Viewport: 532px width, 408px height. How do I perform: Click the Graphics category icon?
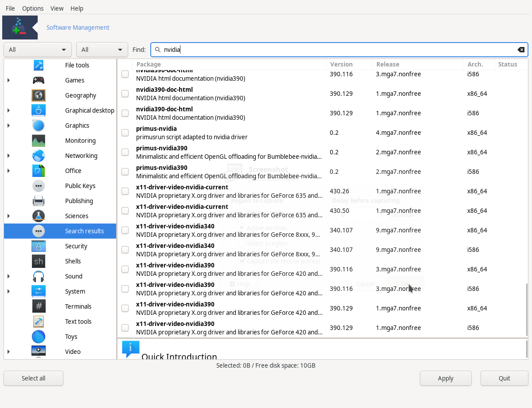click(x=39, y=126)
